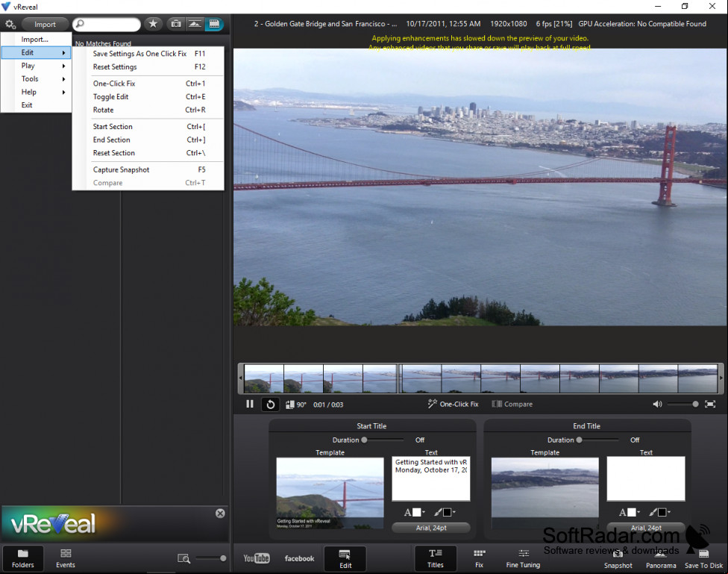Open End Title text color dropdown
This screenshot has width=728, height=574.
(629, 512)
